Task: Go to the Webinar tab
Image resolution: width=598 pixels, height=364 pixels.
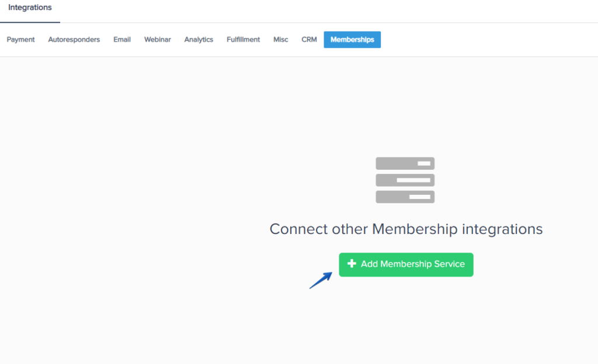Action: [x=158, y=40]
